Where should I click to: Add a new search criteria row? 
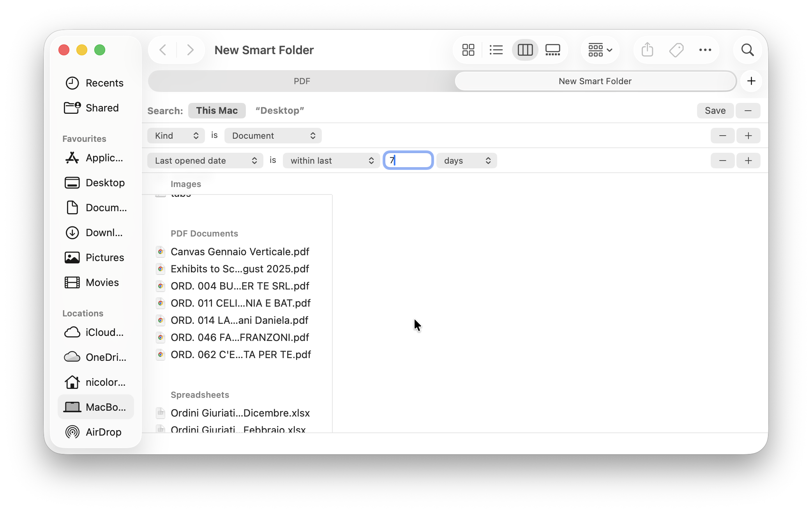click(x=748, y=136)
